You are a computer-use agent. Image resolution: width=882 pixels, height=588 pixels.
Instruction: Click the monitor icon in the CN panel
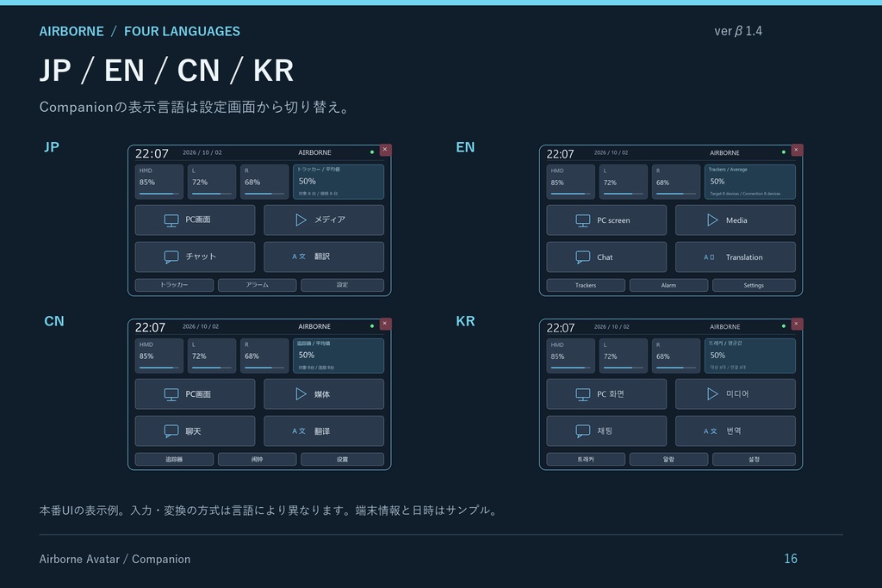click(171, 394)
